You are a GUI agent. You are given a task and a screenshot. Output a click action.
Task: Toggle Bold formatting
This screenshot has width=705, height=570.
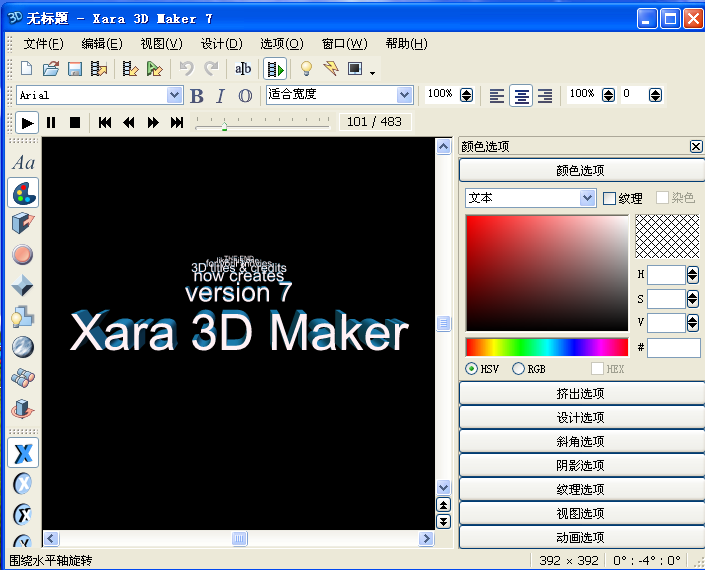pos(196,96)
